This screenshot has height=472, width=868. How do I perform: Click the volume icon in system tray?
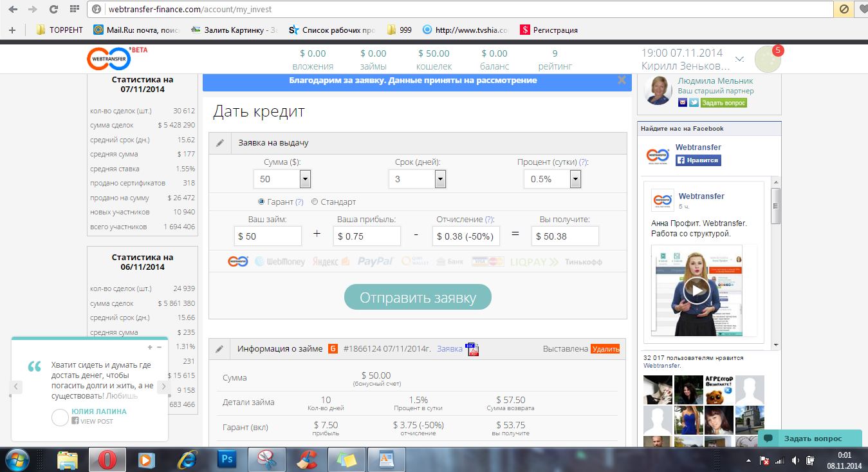point(796,461)
